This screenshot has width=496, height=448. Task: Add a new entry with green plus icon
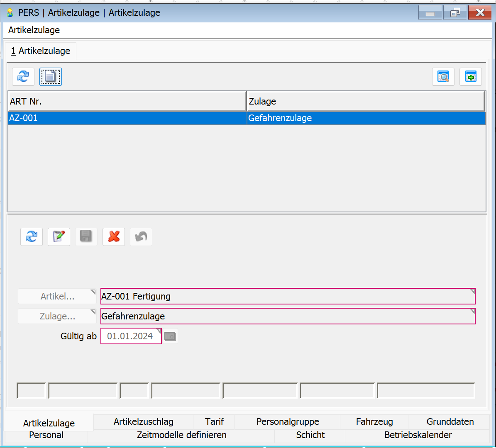pyautogui.click(x=471, y=77)
